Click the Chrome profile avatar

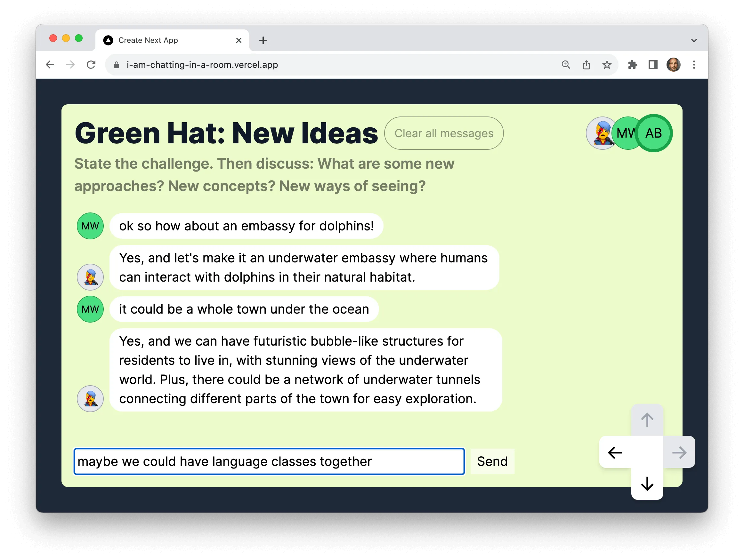673,65
